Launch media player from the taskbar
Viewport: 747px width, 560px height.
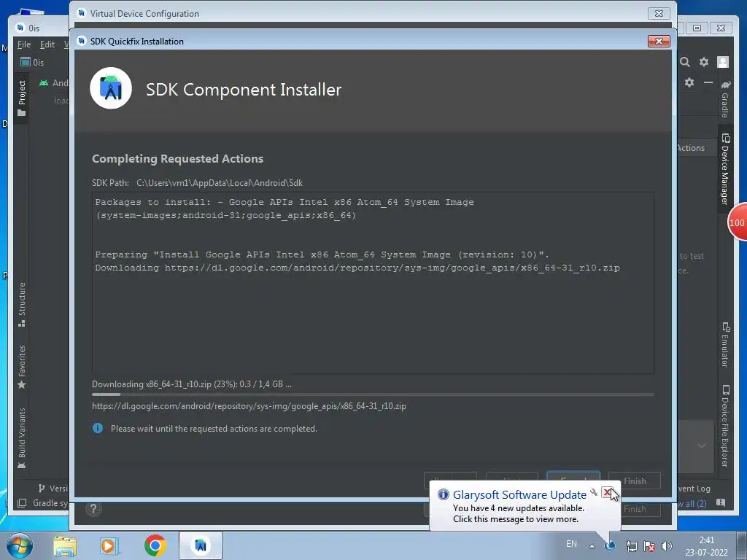pos(109,545)
